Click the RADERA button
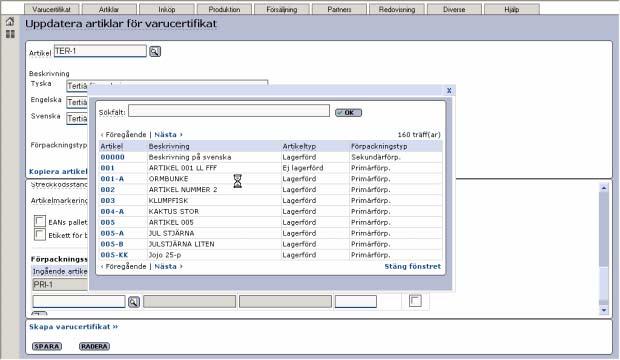The image size is (620, 360). (x=95, y=346)
